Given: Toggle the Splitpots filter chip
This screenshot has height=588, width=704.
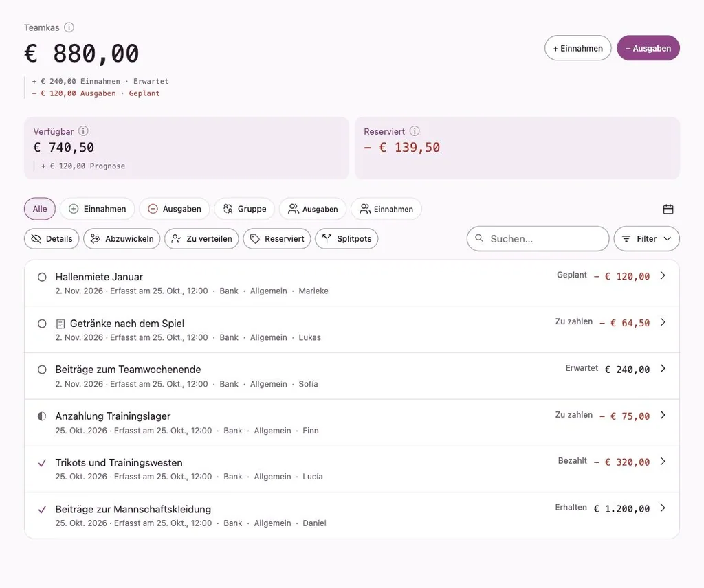Looking at the screenshot, I should [346, 238].
